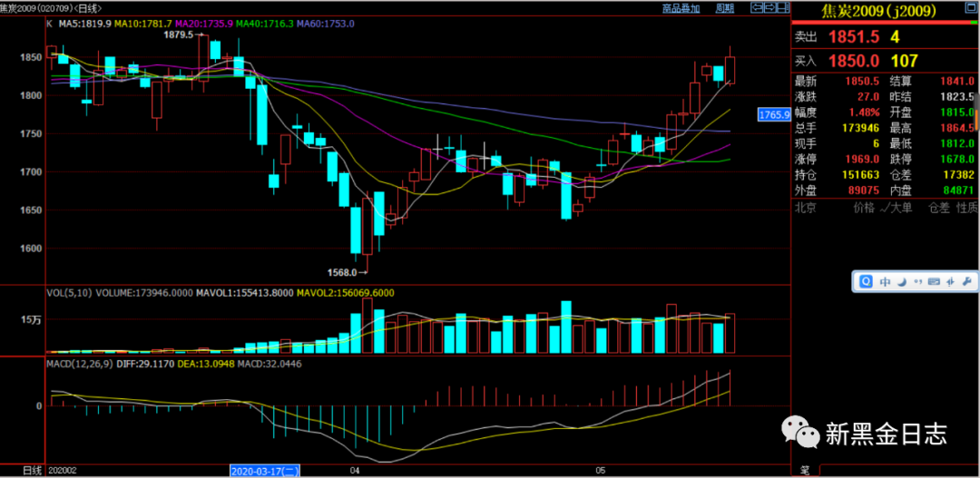This screenshot has width=980, height=478.
Task: Click 内盘 value 84871
Action: pyautogui.click(x=959, y=190)
